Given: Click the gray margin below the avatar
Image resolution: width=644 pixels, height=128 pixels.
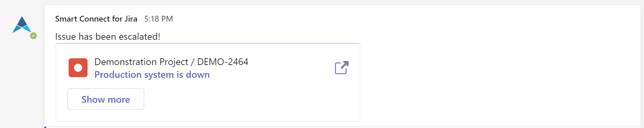Looking at the screenshot, I should [22, 84].
